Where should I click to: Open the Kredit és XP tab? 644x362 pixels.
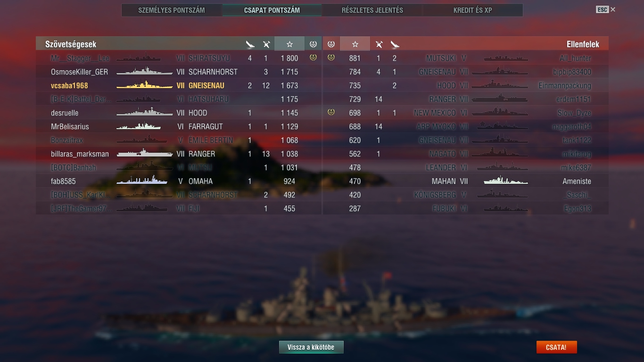pyautogui.click(x=473, y=10)
